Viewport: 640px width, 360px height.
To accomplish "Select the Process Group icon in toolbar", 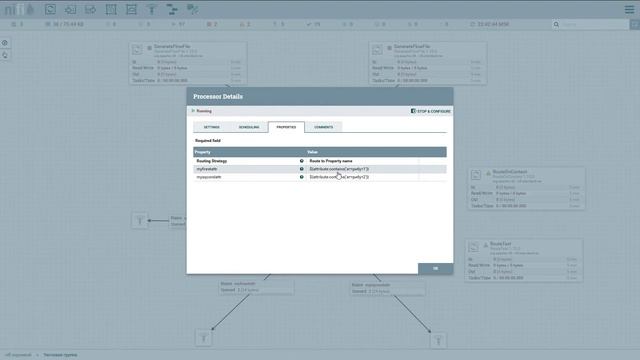I will pos(111,9).
